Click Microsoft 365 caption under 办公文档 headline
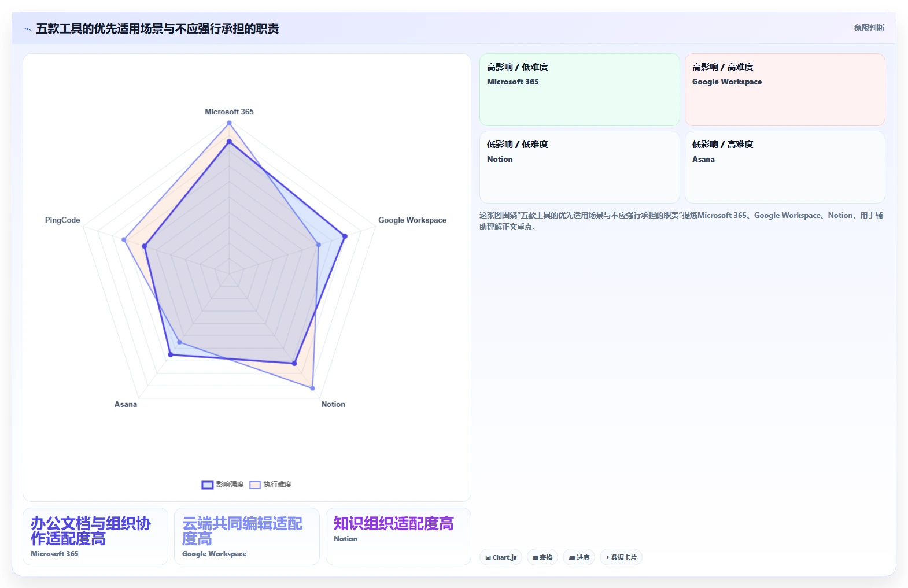Image resolution: width=908 pixels, height=588 pixels. click(54, 553)
